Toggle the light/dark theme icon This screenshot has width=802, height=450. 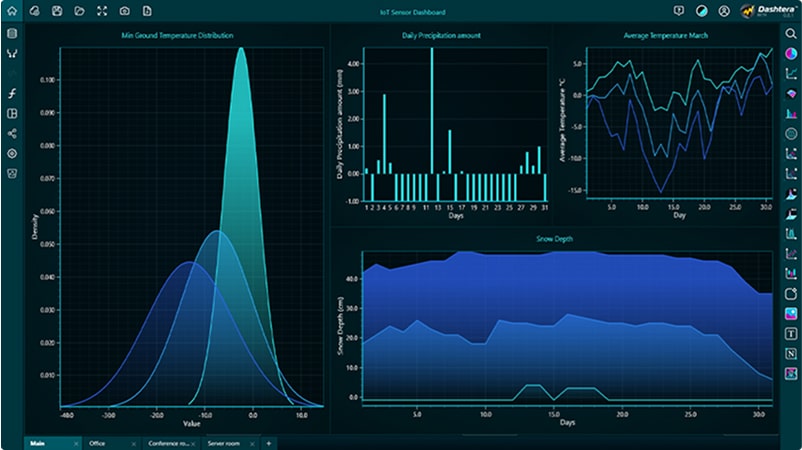coord(701,11)
